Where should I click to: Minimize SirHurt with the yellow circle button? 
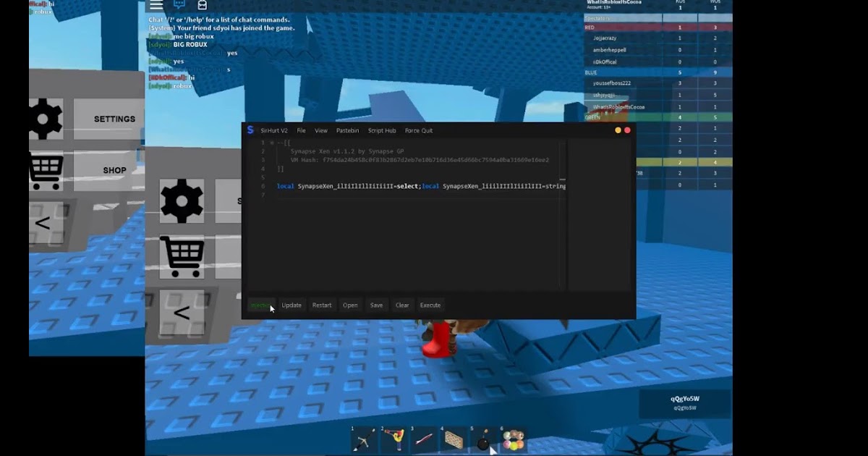pos(618,130)
